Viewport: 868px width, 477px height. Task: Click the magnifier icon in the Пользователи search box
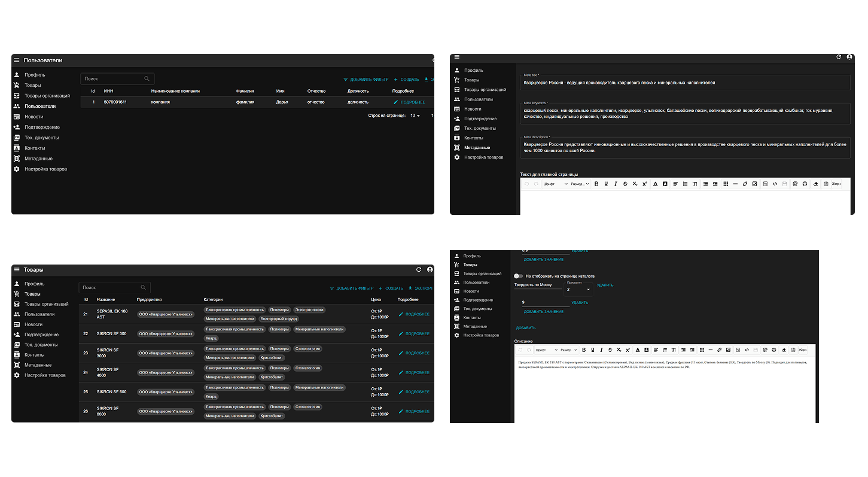(147, 78)
